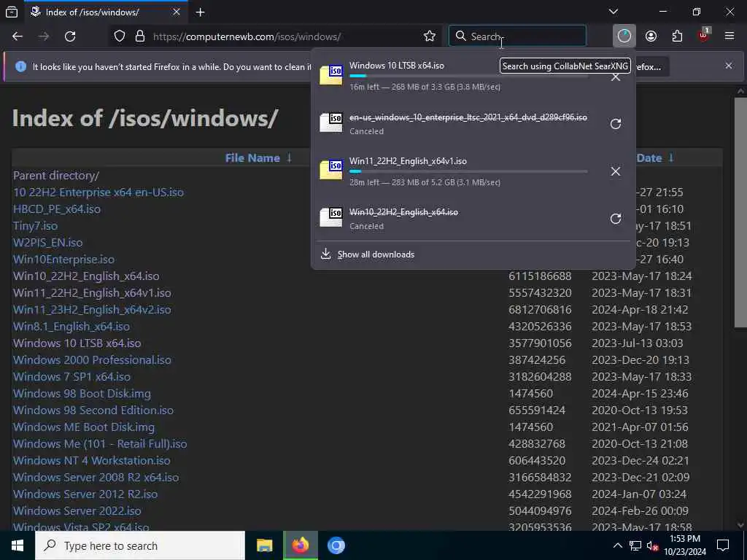Download 10 22H2 Enterprise x64 en-US.iso

point(98,192)
